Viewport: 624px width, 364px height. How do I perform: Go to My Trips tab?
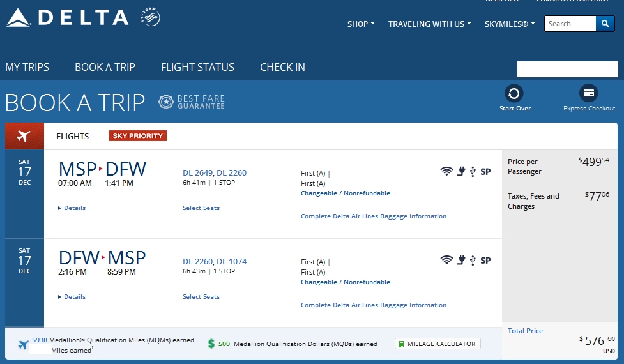click(27, 67)
